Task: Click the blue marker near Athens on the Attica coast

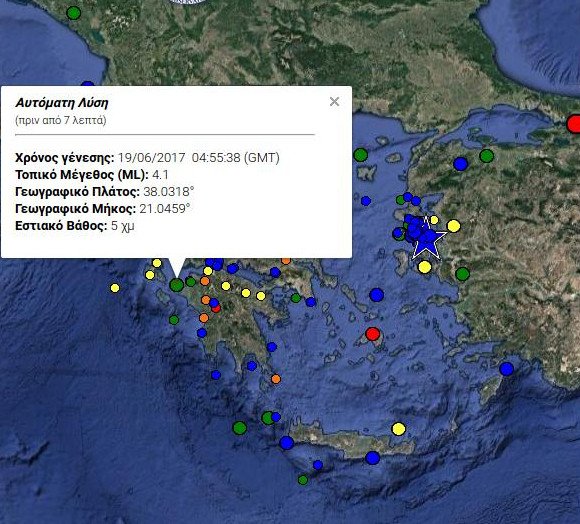Action: (x=311, y=302)
